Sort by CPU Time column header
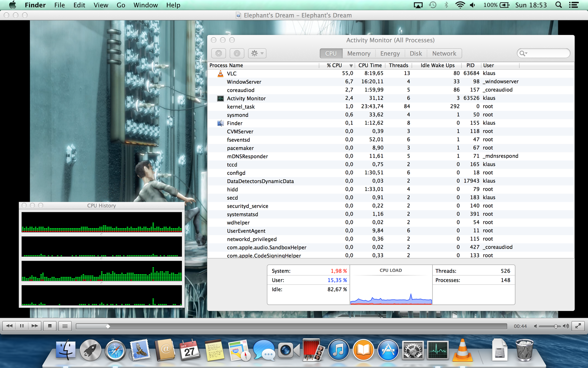Viewport: 588px width, 368px height. [x=370, y=65]
